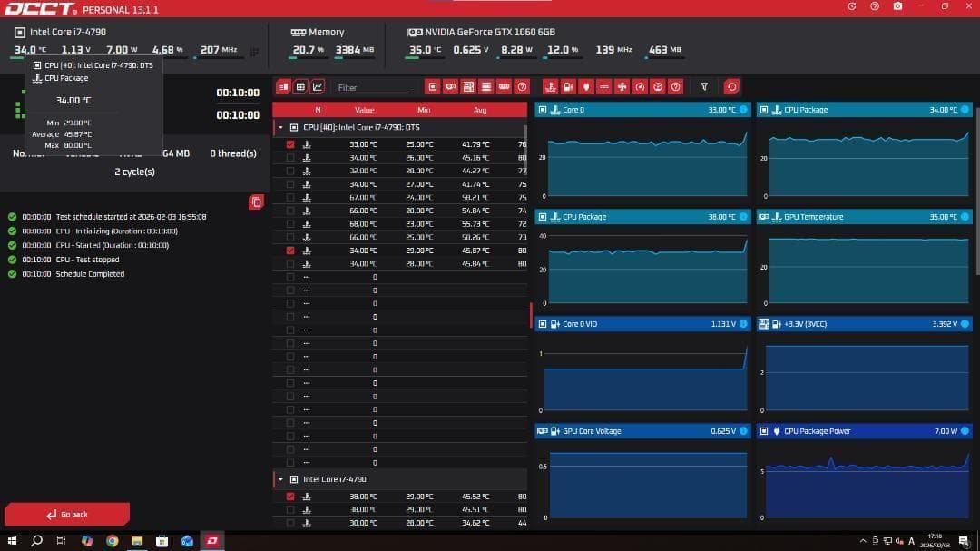Click into the Filter text field
Image resolution: width=980 pixels, height=551 pixels.
pos(375,87)
